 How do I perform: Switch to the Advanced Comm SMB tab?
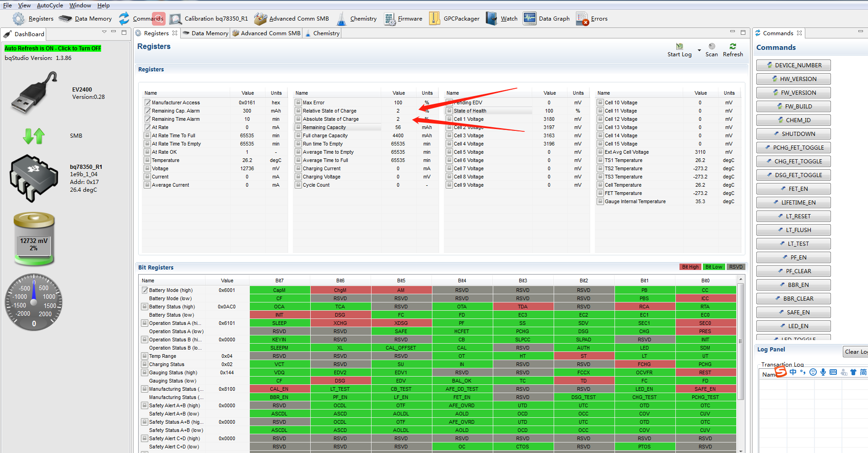pos(266,33)
